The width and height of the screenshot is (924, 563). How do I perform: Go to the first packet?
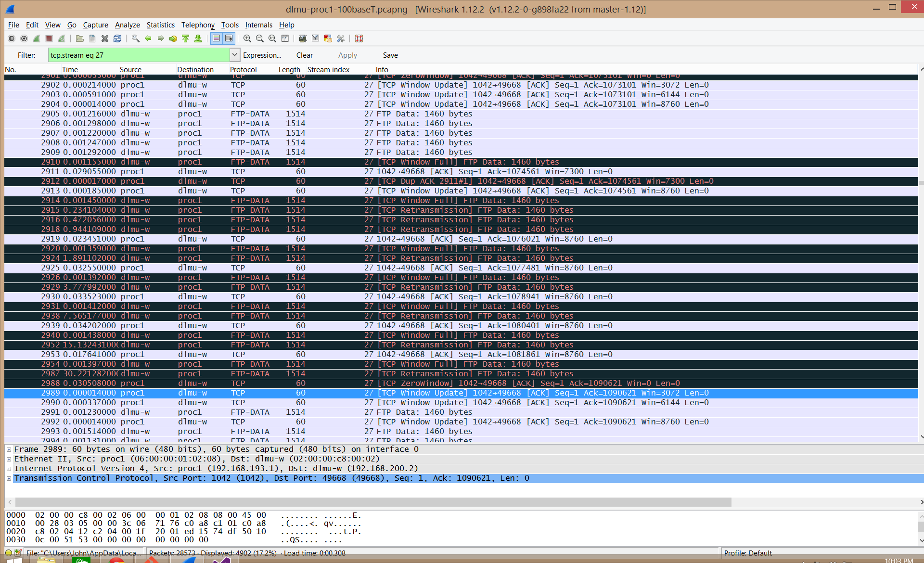(x=186, y=38)
